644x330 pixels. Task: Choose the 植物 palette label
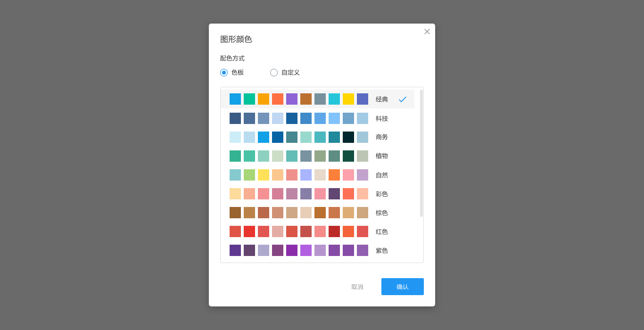coord(382,156)
